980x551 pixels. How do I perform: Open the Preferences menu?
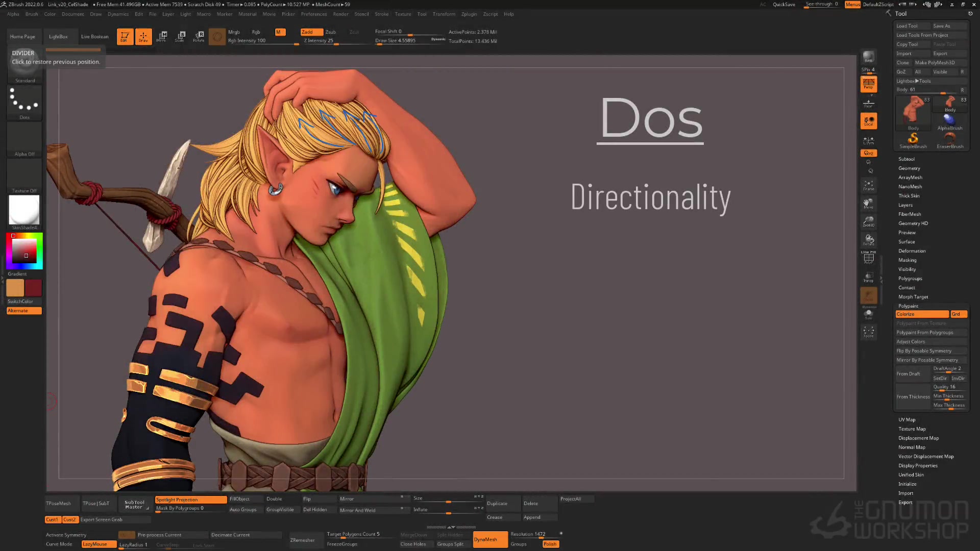click(x=314, y=14)
